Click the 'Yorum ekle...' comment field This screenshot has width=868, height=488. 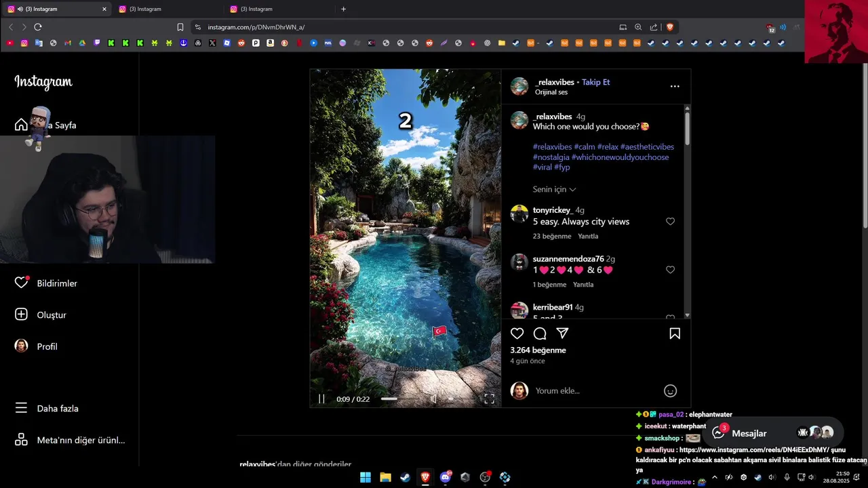point(593,390)
